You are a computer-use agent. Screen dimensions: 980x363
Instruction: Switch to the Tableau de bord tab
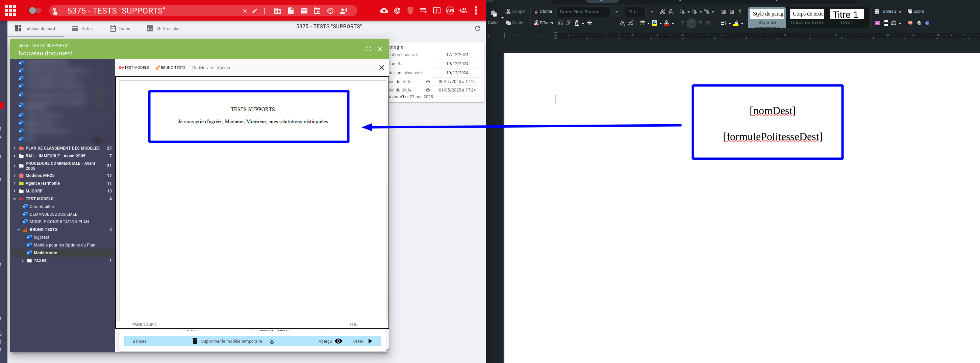pyautogui.click(x=35, y=28)
